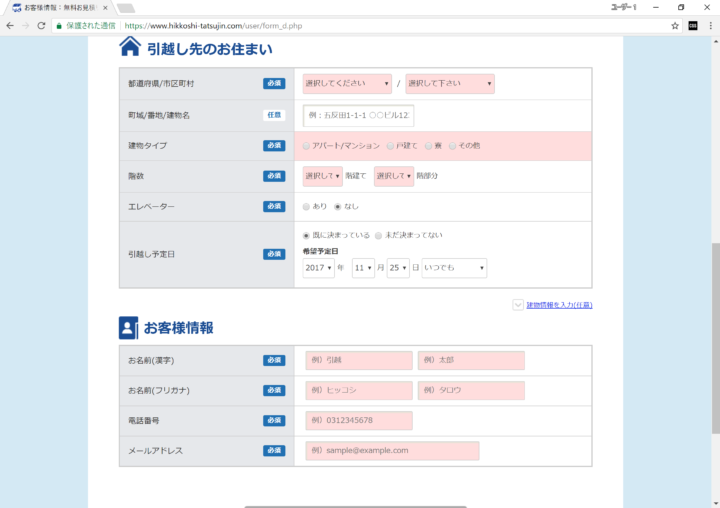Select 既に決まっている moving date option
This screenshot has height=508, width=720.
(x=306, y=236)
